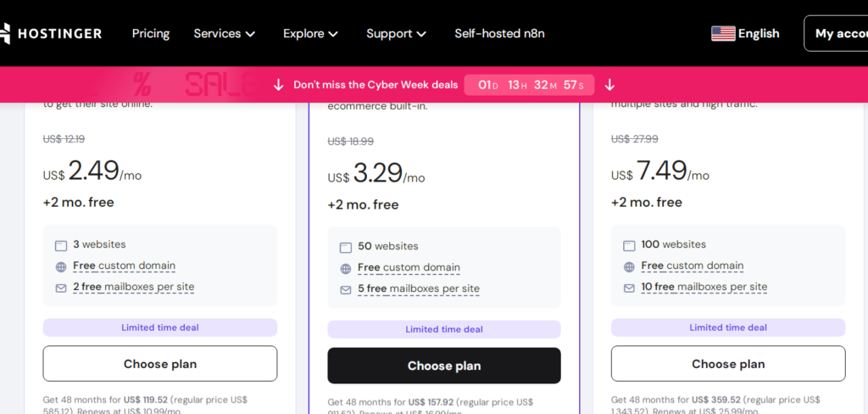Click the down arrow right of countdown timer
Viewport: 868px width, 414px height.
point(609,85)
